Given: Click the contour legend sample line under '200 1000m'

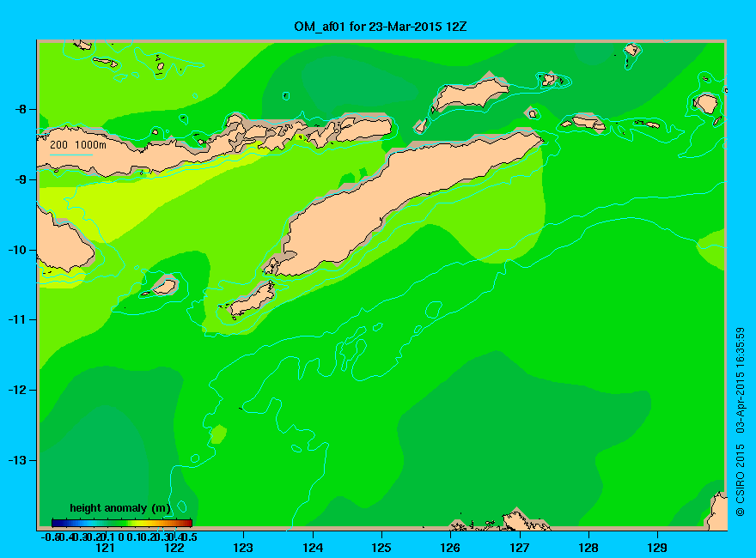Looking at the screenshot, I should pos(70,155).
